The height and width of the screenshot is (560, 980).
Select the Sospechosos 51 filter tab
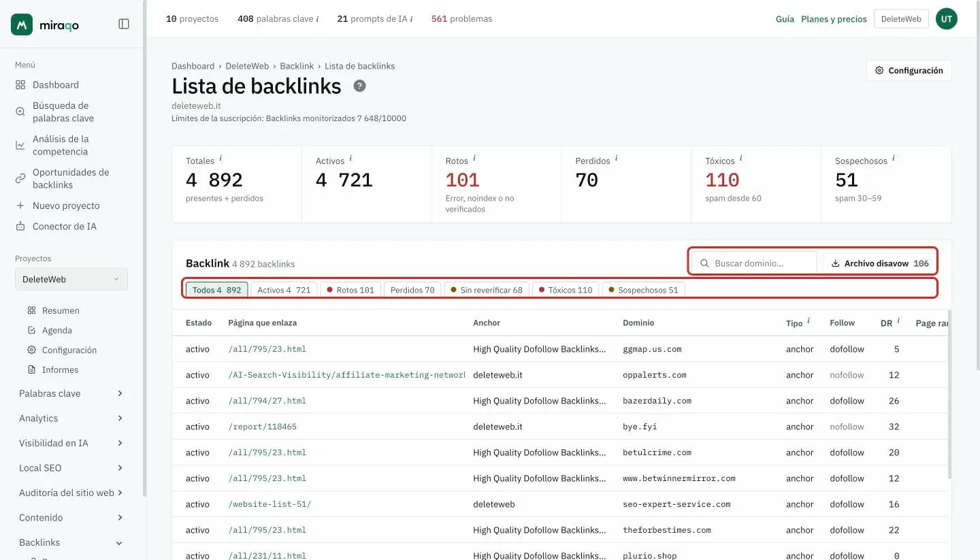pos(644,290)
